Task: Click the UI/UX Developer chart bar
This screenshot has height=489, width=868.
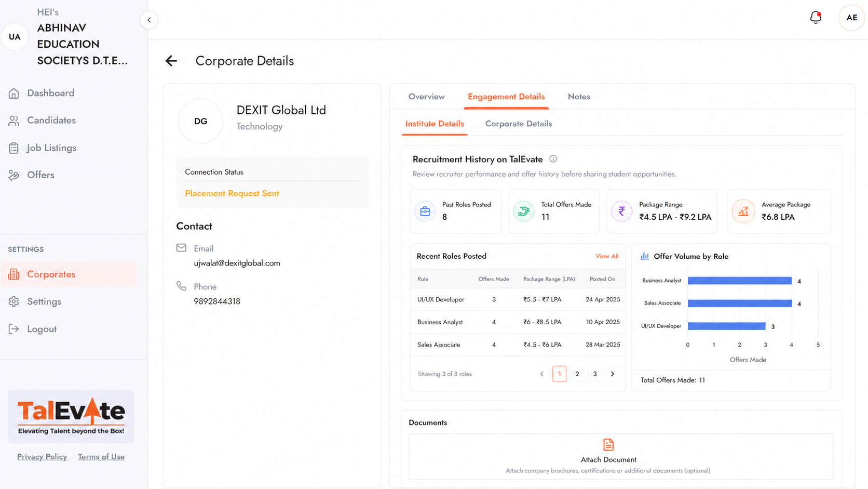Action: [727, 326]
